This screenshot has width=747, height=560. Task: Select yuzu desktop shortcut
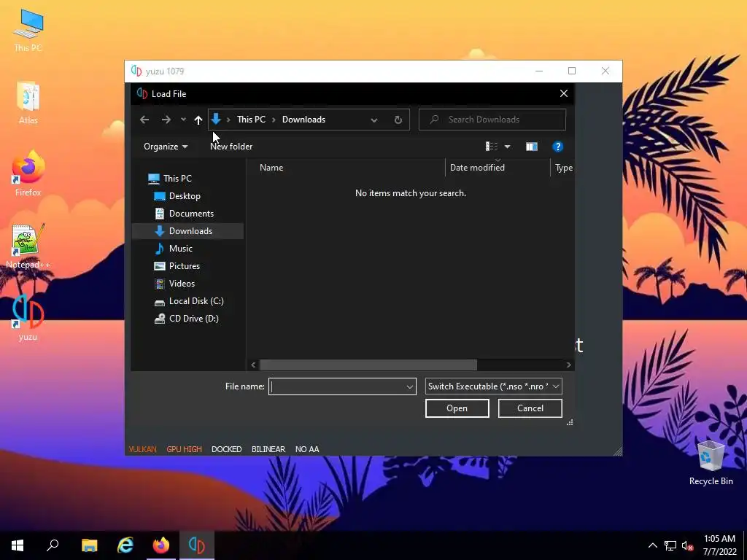[28, 318]
